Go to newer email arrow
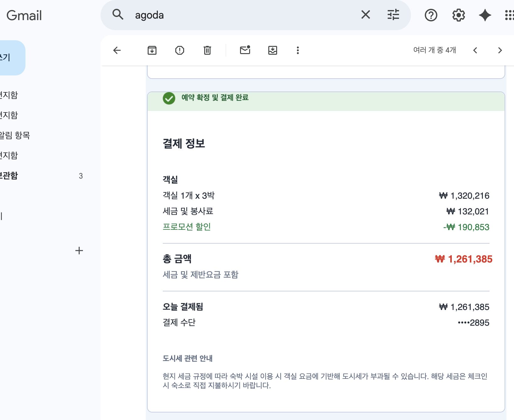The image size is (514, 420). [x=475, y=50]
